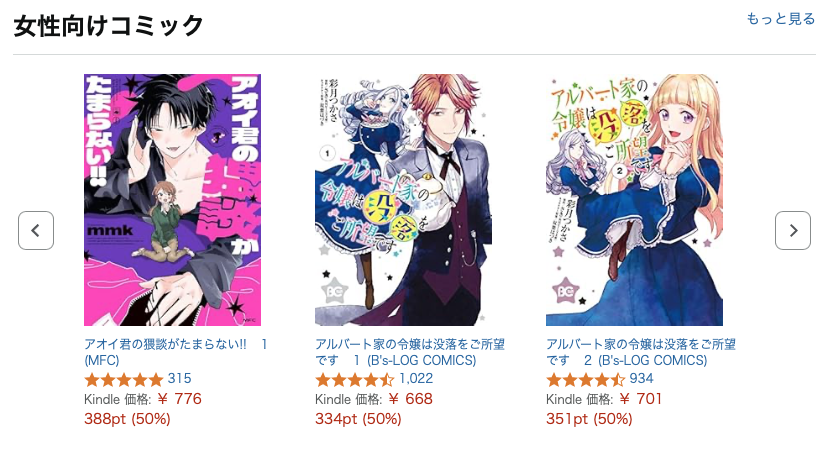This screenshot has width=827, height=452.
Task: Click the 女性向けコミック section heading
Action: [x=108, y=25]
